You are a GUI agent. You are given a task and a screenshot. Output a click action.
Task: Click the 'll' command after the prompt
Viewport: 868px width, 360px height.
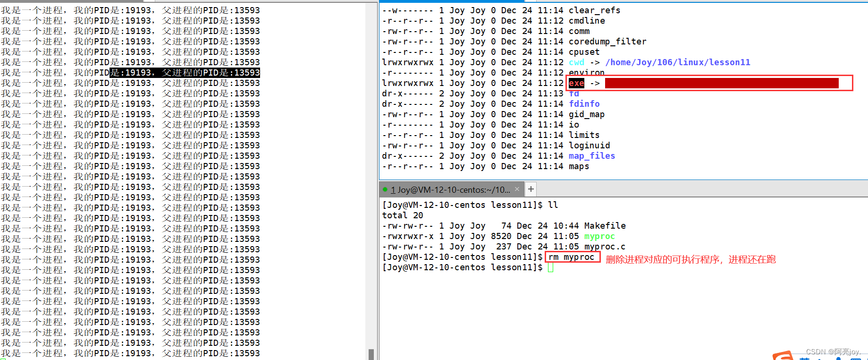click(553, 205)
